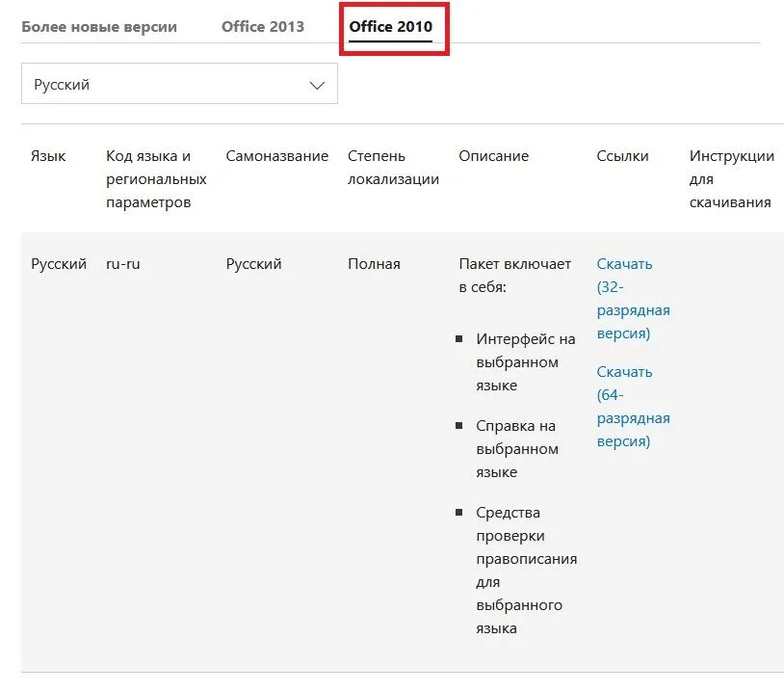Click the Пакет включает в себя text
The width and height of the screenshot is (784, 692).
pos(514,276)
